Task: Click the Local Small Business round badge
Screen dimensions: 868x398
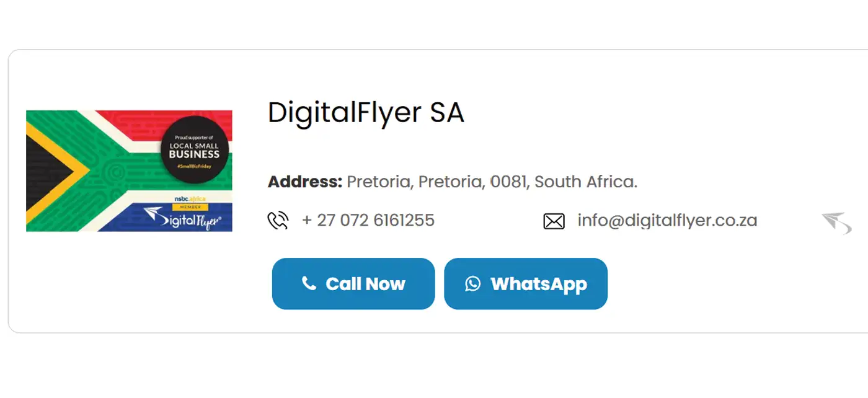Action: pos(195,146)
